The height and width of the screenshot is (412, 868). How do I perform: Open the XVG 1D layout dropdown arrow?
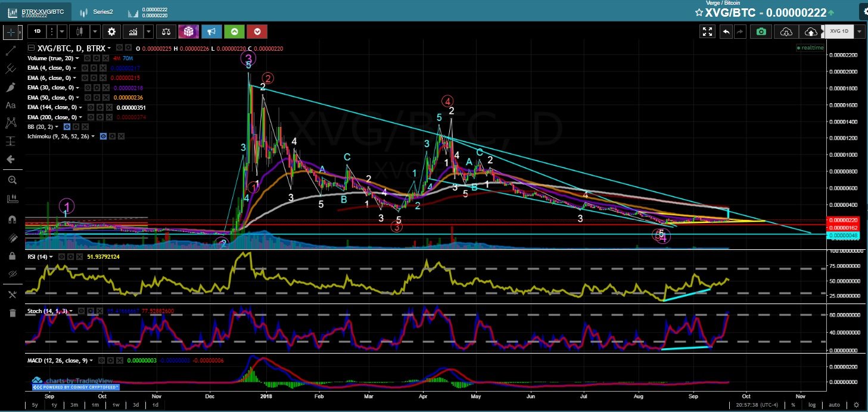858,32
